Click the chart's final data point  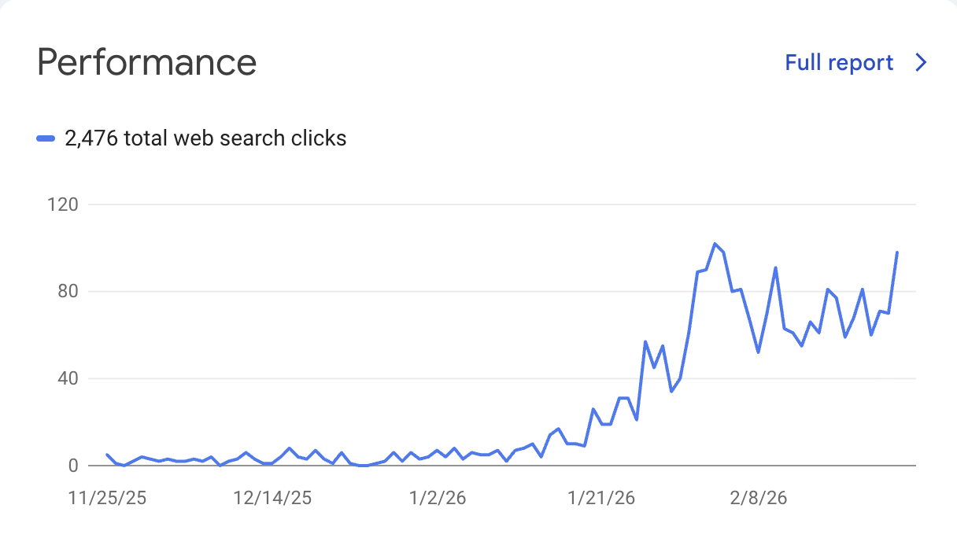(896, 253)
